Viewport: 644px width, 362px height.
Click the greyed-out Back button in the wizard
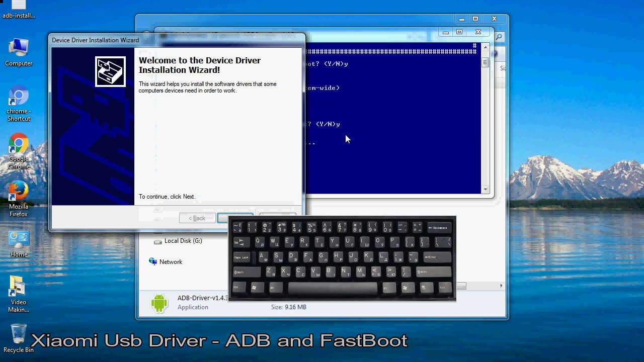197,218
